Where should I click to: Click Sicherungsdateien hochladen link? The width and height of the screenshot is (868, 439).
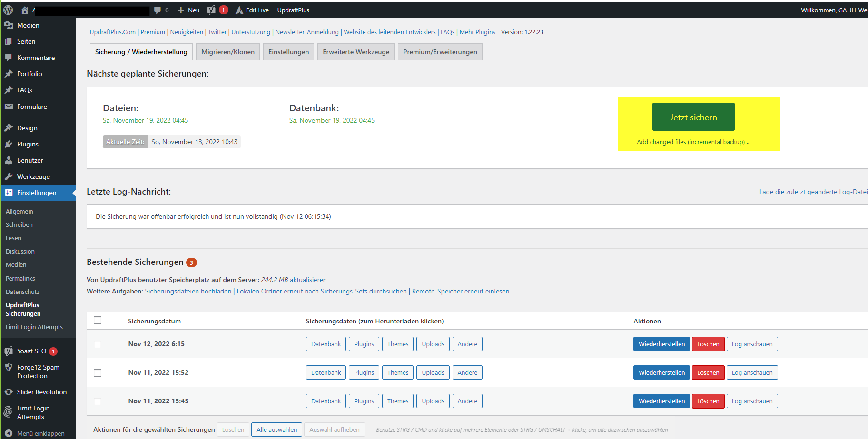pos(188,291)
